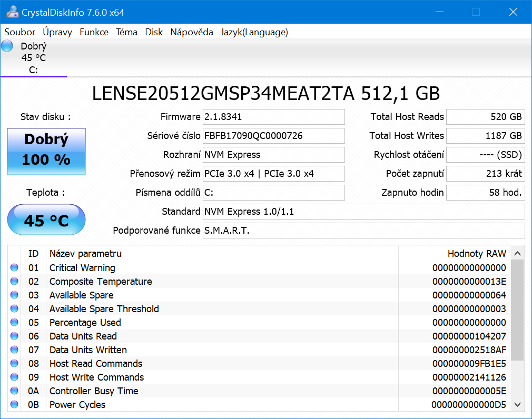This screenshot has width=532, height=419.
Task: Click status icon beside Available Spare Threshold
Action: point(14,309)
